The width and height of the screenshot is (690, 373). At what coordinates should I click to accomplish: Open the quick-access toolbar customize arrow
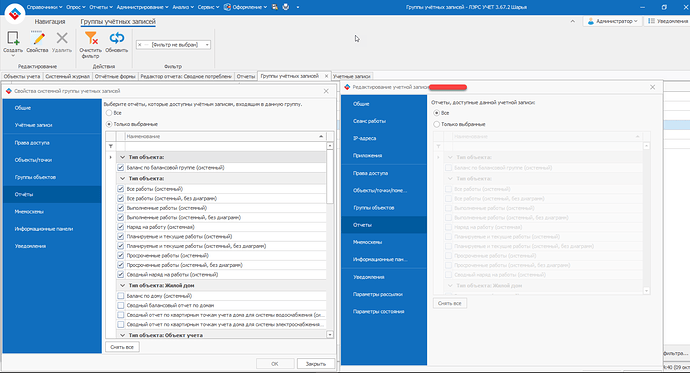[x=298, y=7]
